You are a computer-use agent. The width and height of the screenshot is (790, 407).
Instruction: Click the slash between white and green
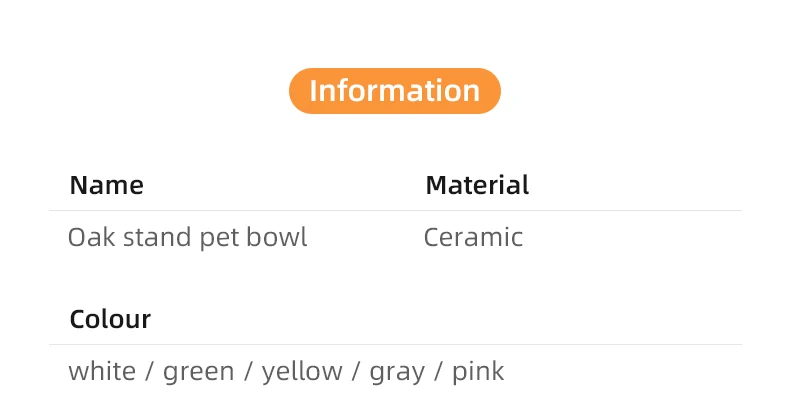coord(150,372)
